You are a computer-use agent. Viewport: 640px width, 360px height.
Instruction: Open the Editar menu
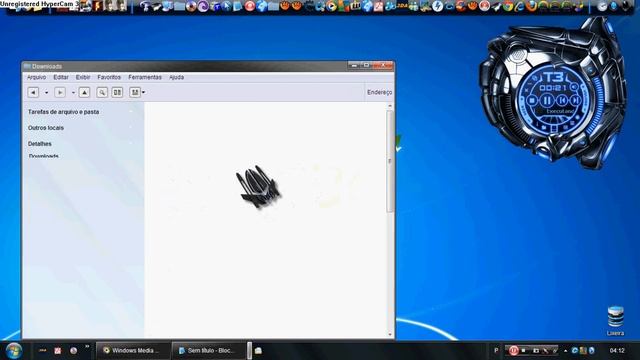point(61,77)
